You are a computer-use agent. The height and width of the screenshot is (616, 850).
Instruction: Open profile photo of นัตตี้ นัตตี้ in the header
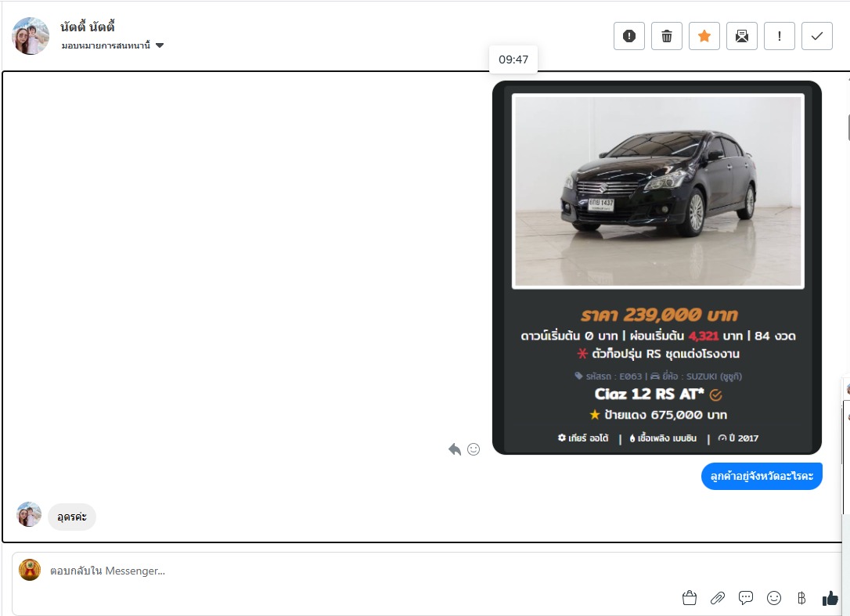click(x=31, y=36)
